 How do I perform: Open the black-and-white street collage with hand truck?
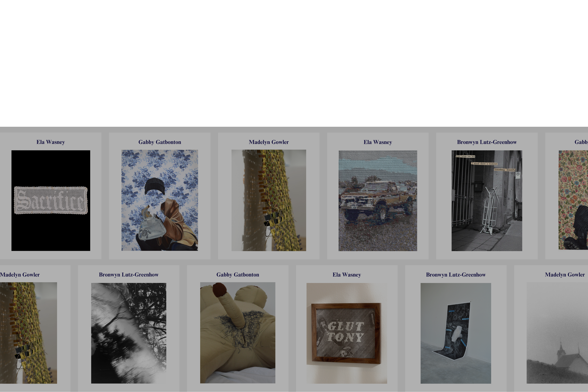pyautogui.click(x=487, y=201)
